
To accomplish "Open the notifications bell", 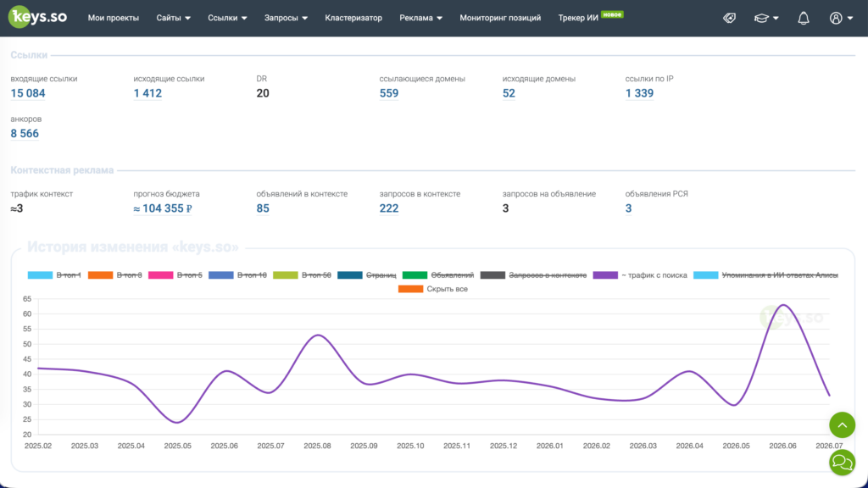I will tap(804, 19).
